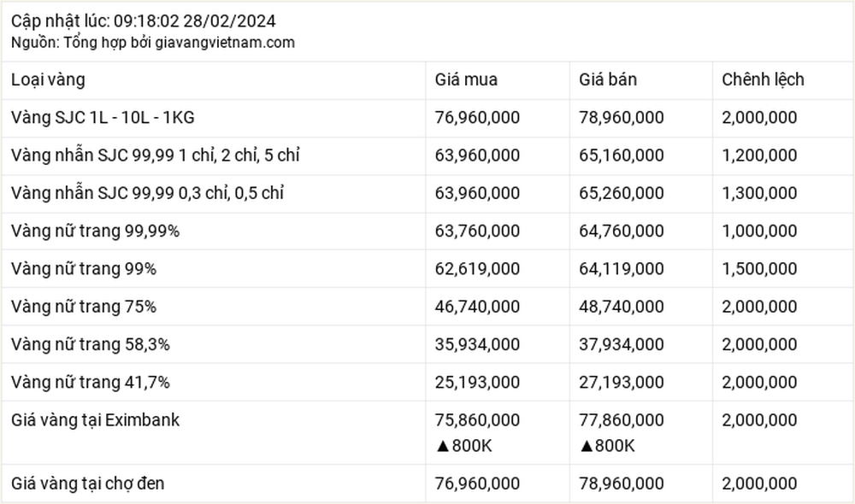Screen dimensions: 855x504
Task: Click the Giá vàng tại Eximbank label
Action: pos(96,420)
